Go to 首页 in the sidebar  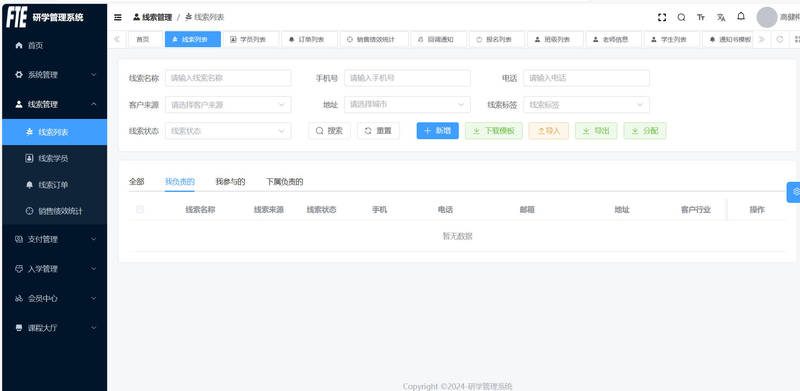click(55, 45)
